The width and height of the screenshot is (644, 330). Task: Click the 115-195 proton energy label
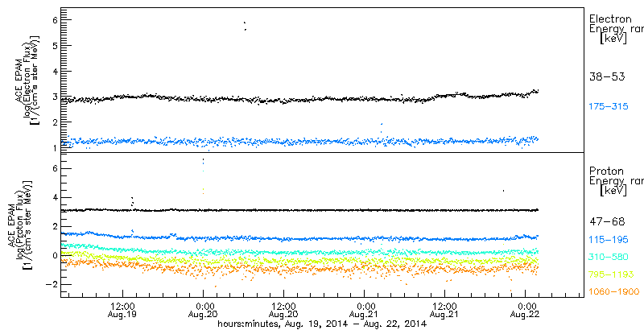[609, 241]
